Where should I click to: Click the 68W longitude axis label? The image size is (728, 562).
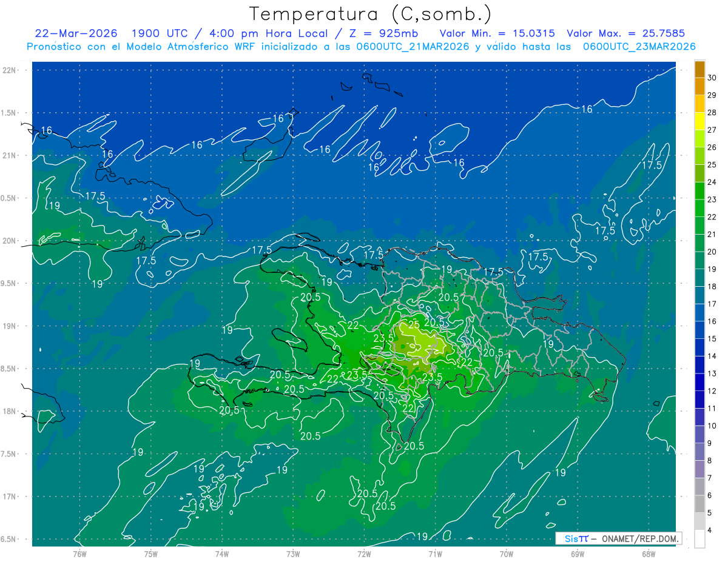pyautogui.click(x=648, y=554)
